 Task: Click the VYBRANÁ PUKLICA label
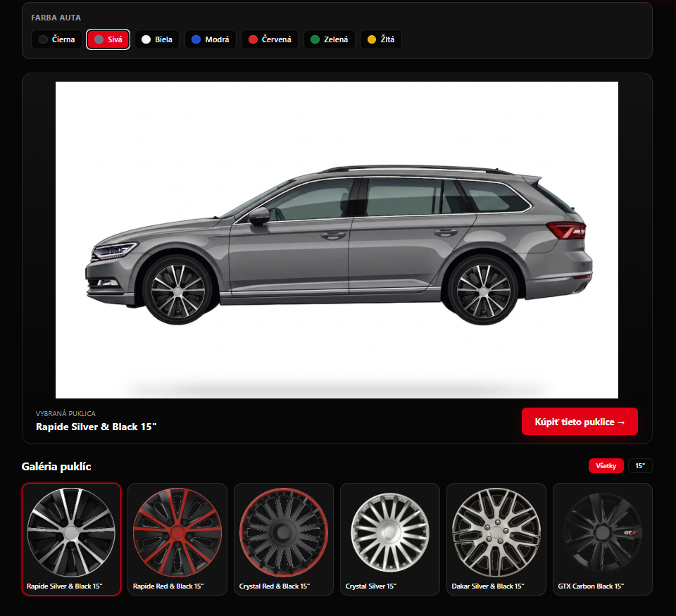[65, 413]
